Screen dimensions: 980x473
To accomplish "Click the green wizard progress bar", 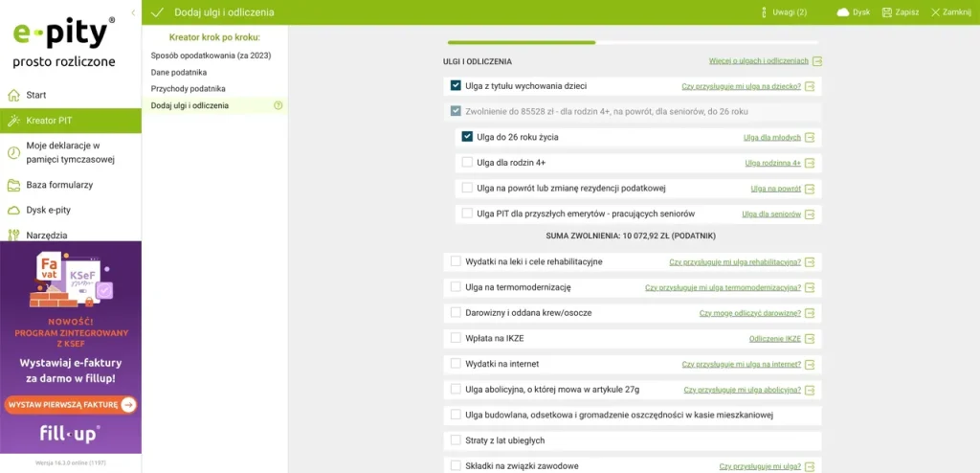I will [x=522, y=42].
